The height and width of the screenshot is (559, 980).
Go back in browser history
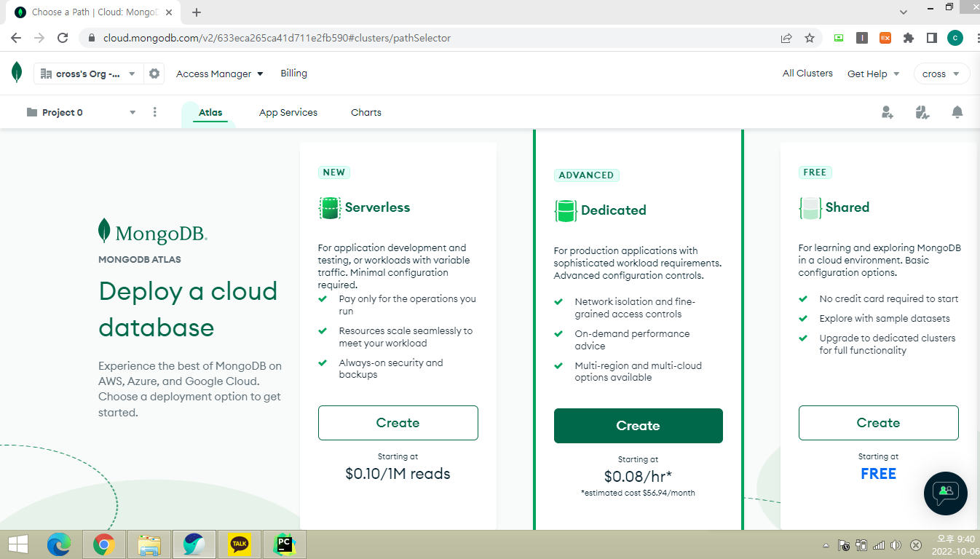[x=16, y=38]
